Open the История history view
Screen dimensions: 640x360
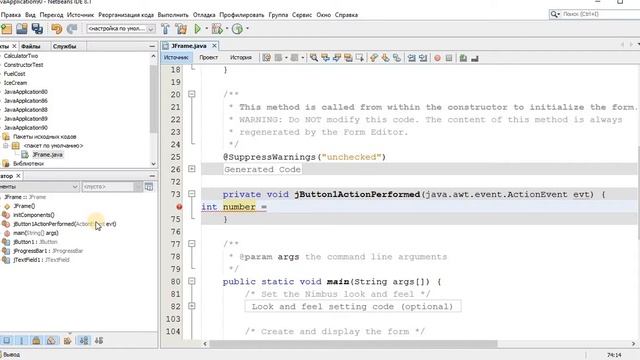click(240, 58)
